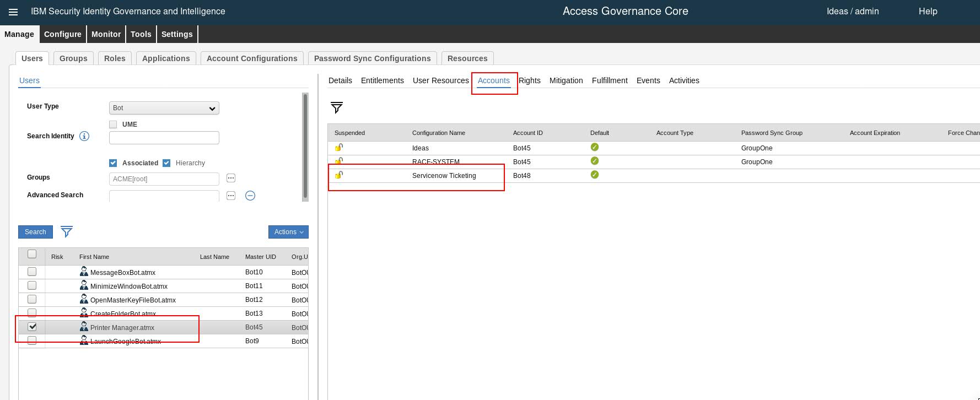Screen dimensions: 980x400
Task: Click the Ideas / admin user link
Action: pyautogui.click(x=853, y=12)
